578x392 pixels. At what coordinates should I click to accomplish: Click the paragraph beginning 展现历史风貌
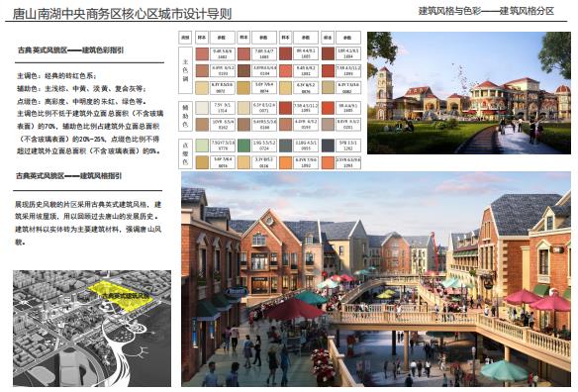[x=88, y=223]
